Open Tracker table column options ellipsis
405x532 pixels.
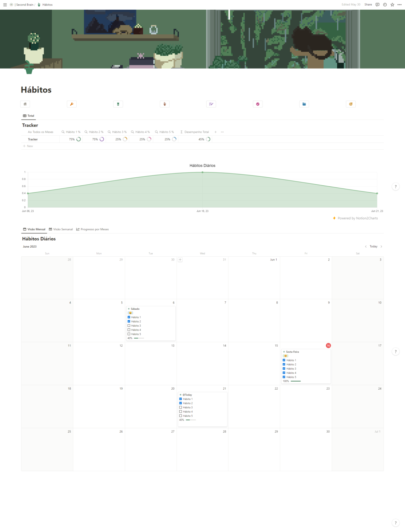click(x=222, y=132)
